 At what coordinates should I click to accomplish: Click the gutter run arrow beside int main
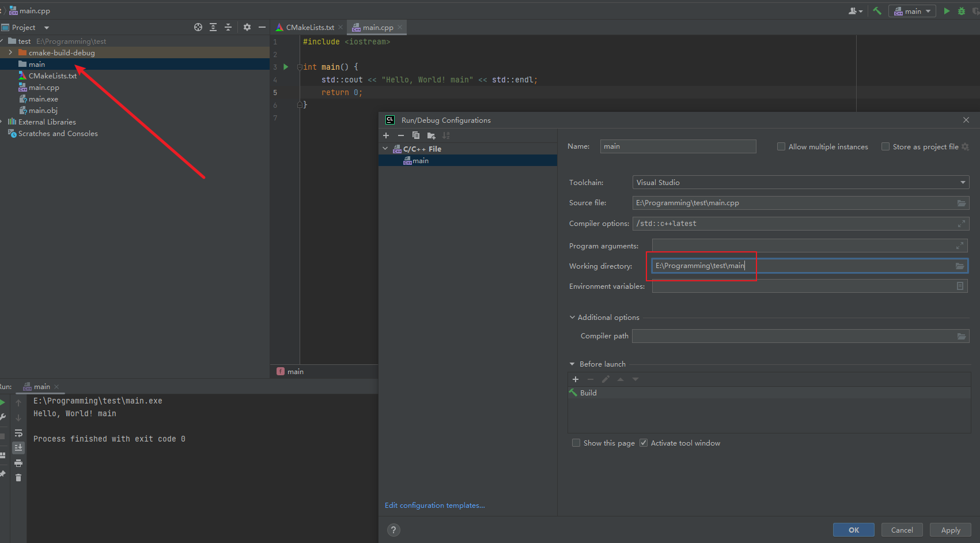click(286, 67)
